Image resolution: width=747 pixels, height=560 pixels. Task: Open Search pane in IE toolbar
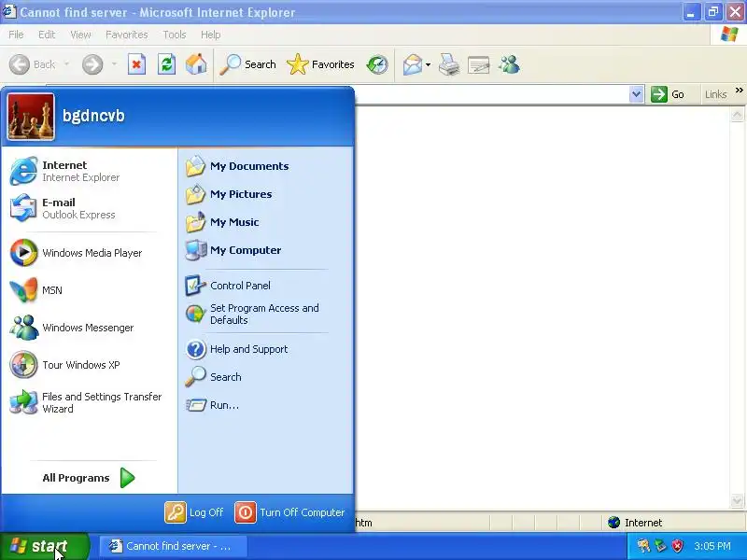[x=247, y=64]
